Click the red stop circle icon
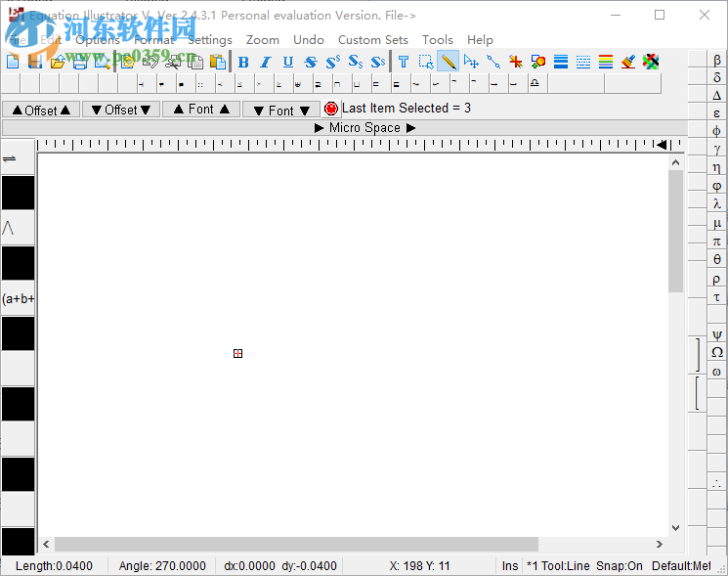Viewport: 728px width, 576px height. pos(331,109)
